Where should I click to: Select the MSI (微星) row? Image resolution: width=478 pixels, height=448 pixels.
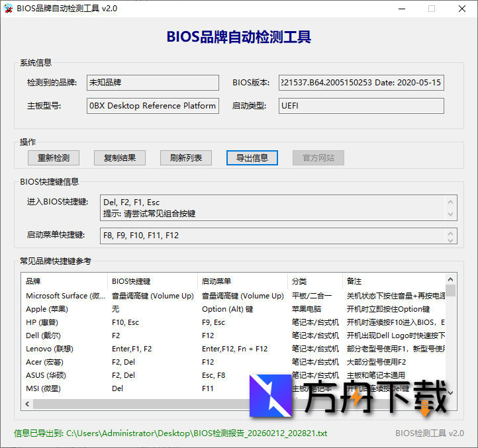(233, 388)
